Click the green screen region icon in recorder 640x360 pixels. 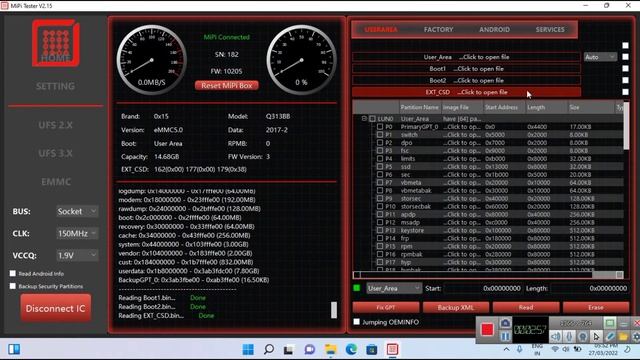[x=609, y=323]
